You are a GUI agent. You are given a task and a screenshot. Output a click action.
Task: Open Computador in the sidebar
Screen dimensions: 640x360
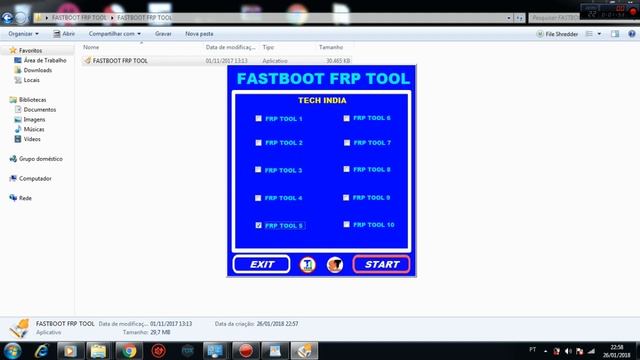click(x=31, y=178)
